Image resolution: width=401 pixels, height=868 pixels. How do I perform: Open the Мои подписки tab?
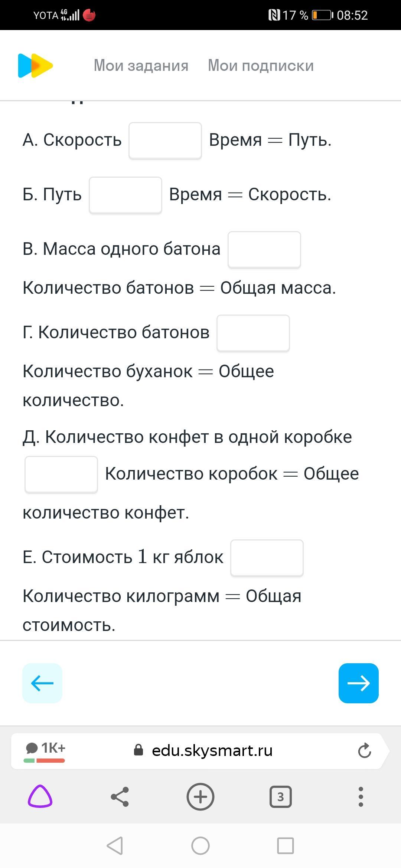click(261, 66)
